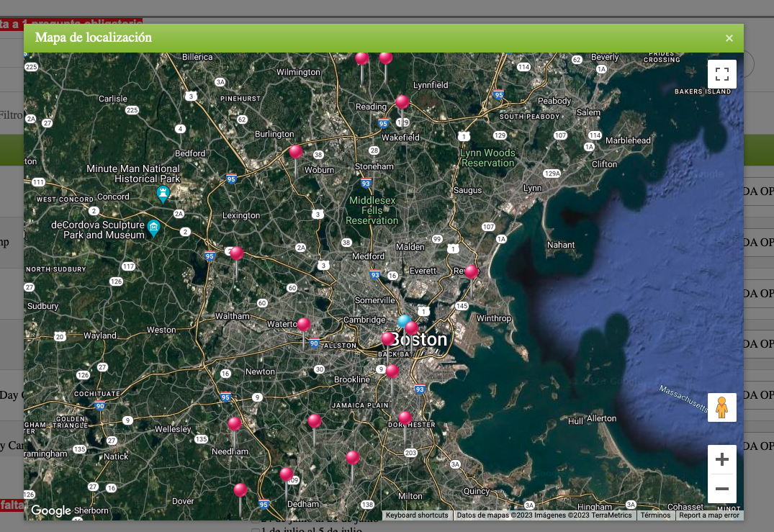774x532 pixels.
Task: Click the Salem label
Action: tap(588, 112)
